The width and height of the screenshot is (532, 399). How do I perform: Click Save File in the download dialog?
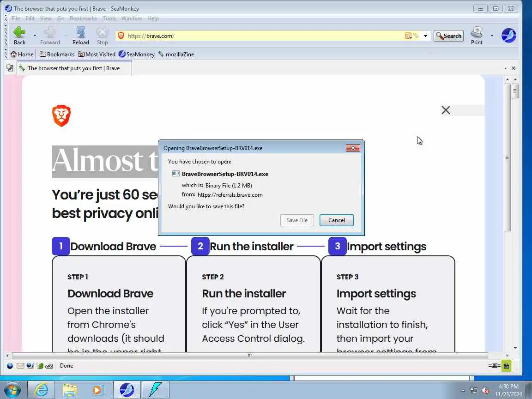click(297, 220)
